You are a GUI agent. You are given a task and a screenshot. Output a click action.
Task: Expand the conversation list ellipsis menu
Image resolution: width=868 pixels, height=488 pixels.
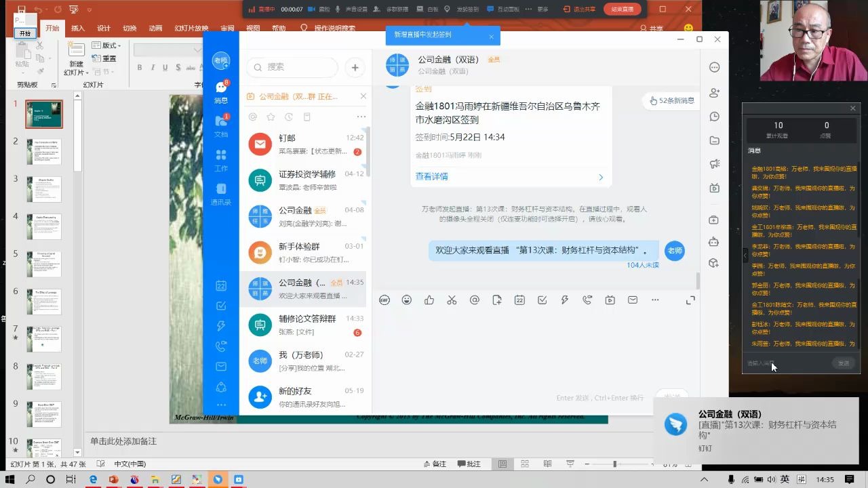click(361, 117)
